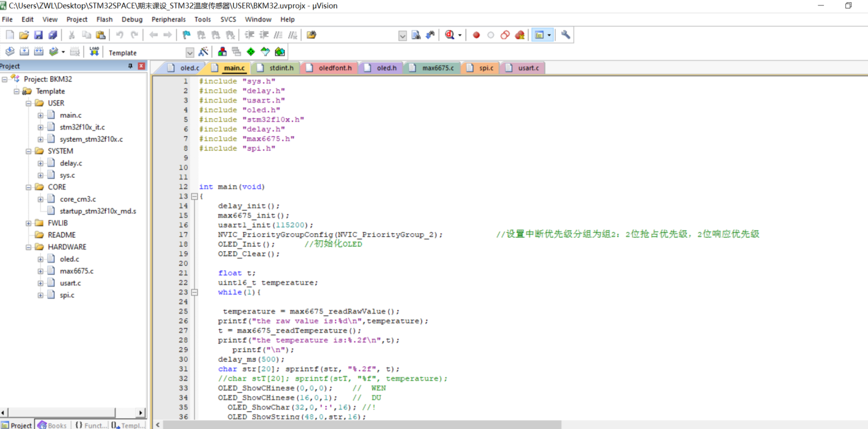This screenshot has width=868, height=429.
Task: Click the Save All files icon
Action: [x=53, y=35]
